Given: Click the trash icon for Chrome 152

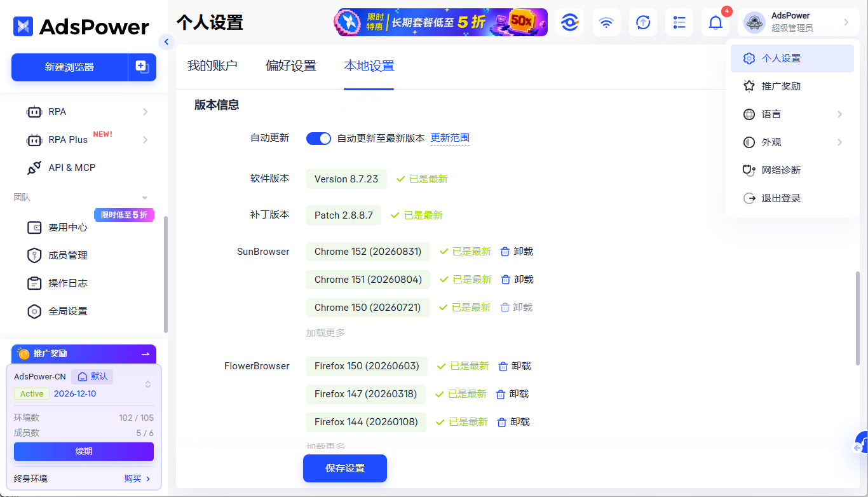Looking at the screenshot, I should (505, 252).
